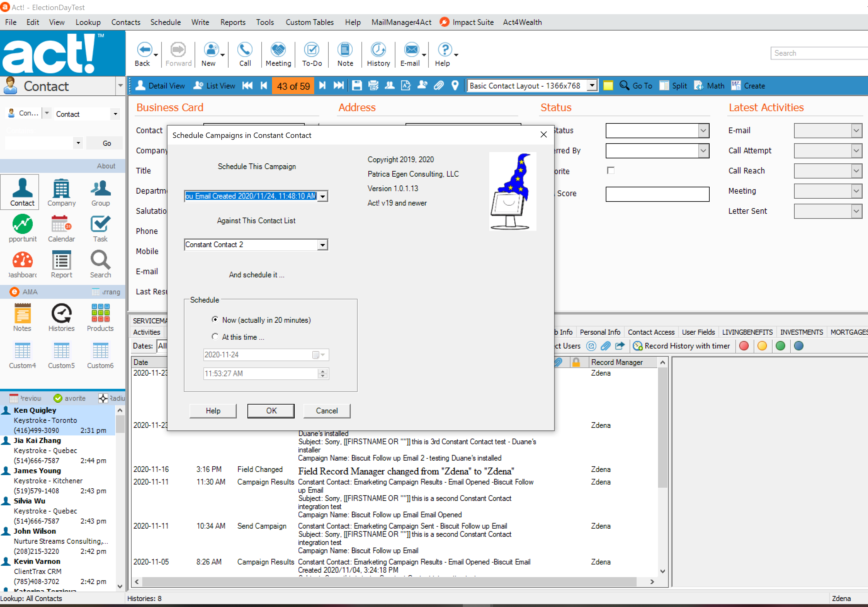Open Task list in navigation panel
The height and width of the screenshot is (607, 868).
coord(100,228)
